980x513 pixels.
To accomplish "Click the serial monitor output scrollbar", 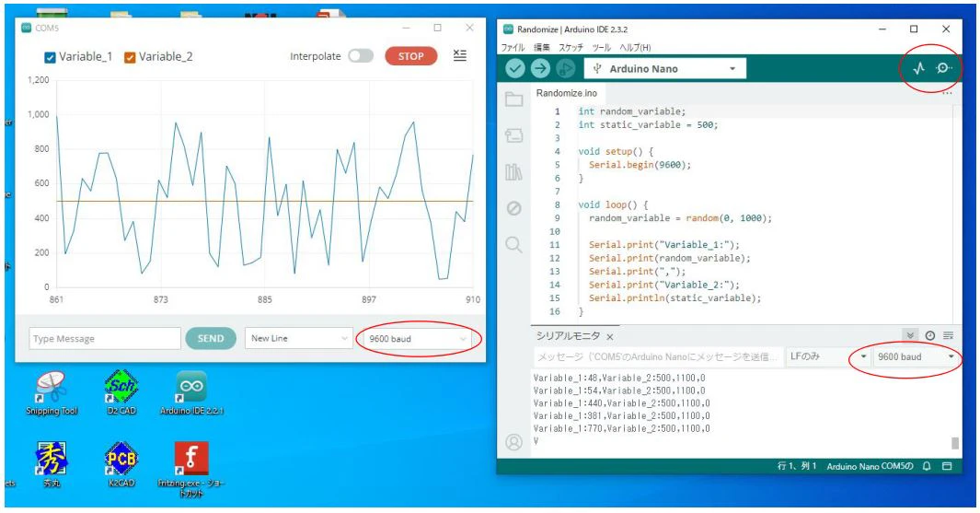I will (x=954, y=443).
